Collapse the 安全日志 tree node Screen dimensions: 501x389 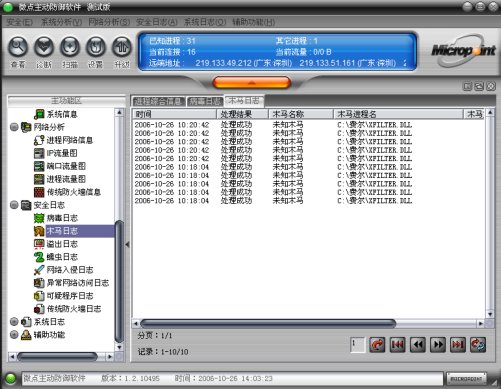14,205
